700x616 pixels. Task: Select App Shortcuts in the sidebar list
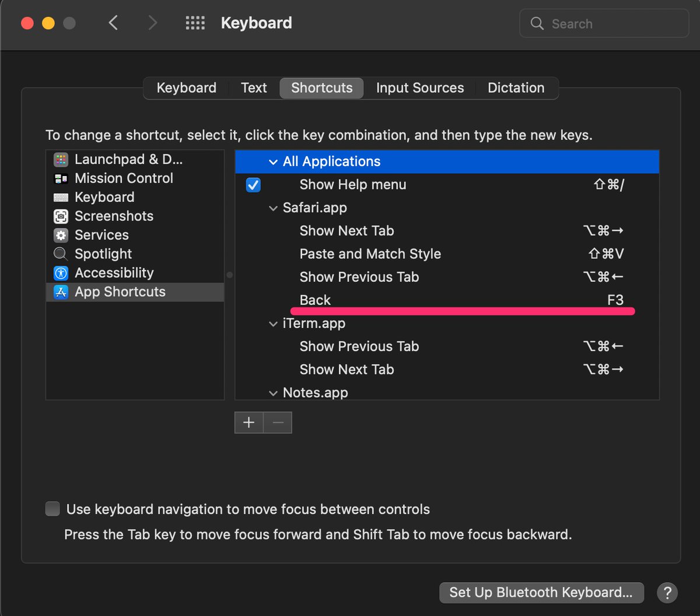pos(135,292)
